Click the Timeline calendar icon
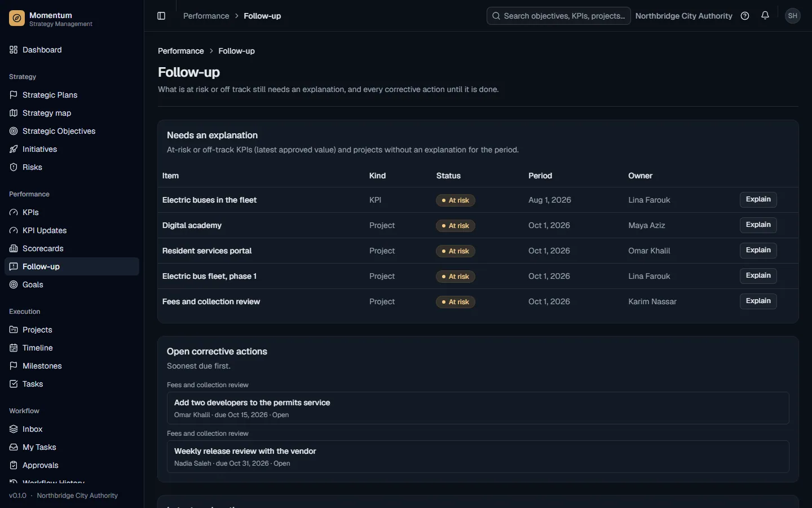812x508 pixels. click(x=14, y=348)
